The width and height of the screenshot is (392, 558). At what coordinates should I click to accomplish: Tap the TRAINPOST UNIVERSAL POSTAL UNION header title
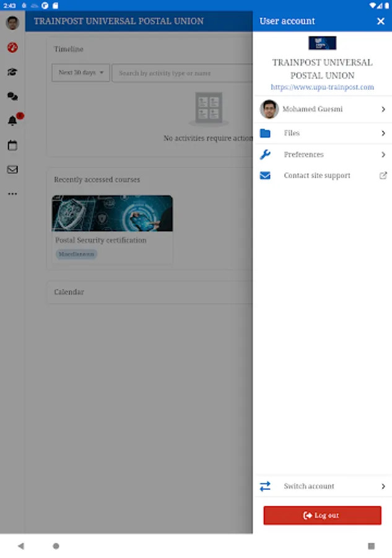pos(119,21)
